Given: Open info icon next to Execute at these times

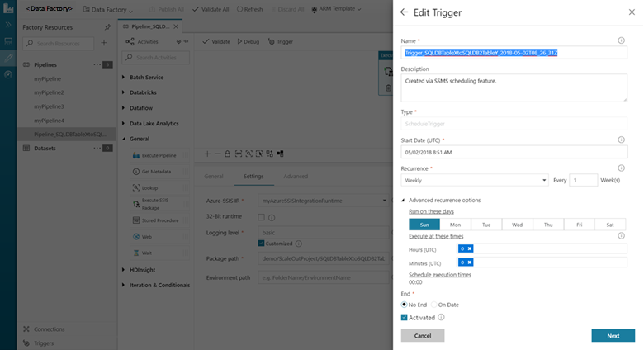Looking at the screenshot, I should coord(621,236).
